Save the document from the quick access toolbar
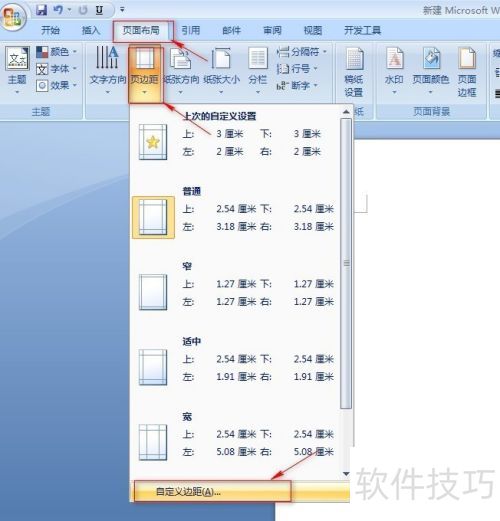Screen dimensions: 500x521 tap(42, 10)
